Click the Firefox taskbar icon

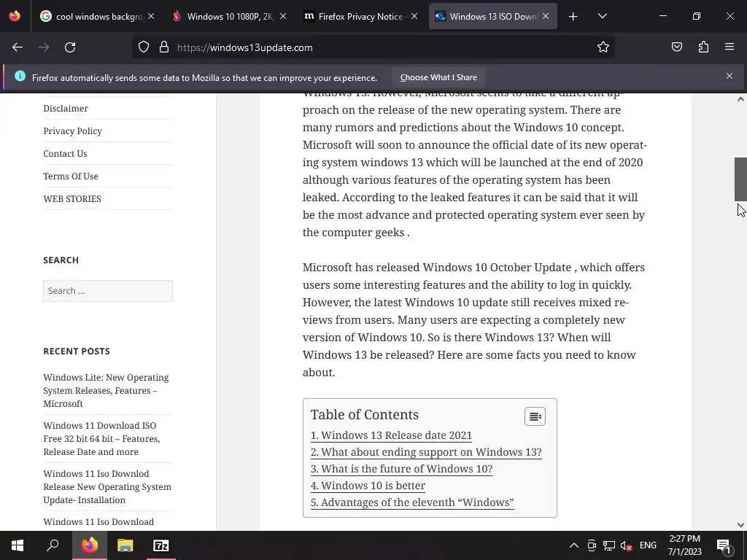(x=89, y=545)
